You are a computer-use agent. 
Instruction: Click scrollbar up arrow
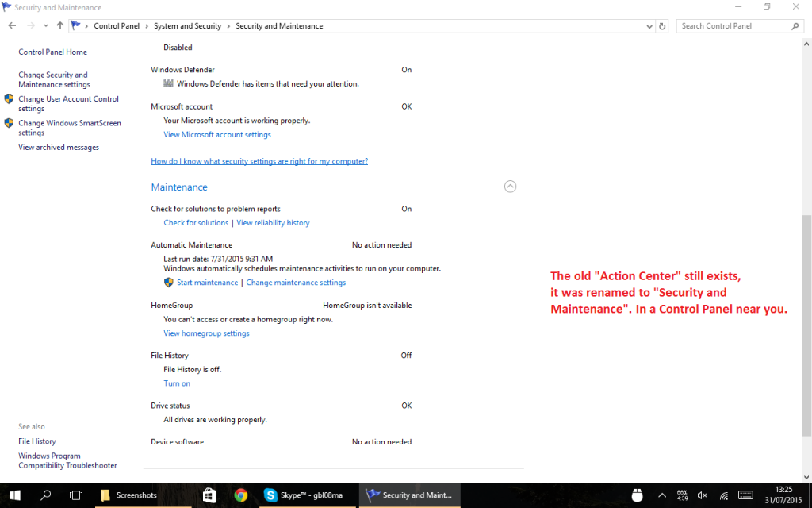[806, 44]
